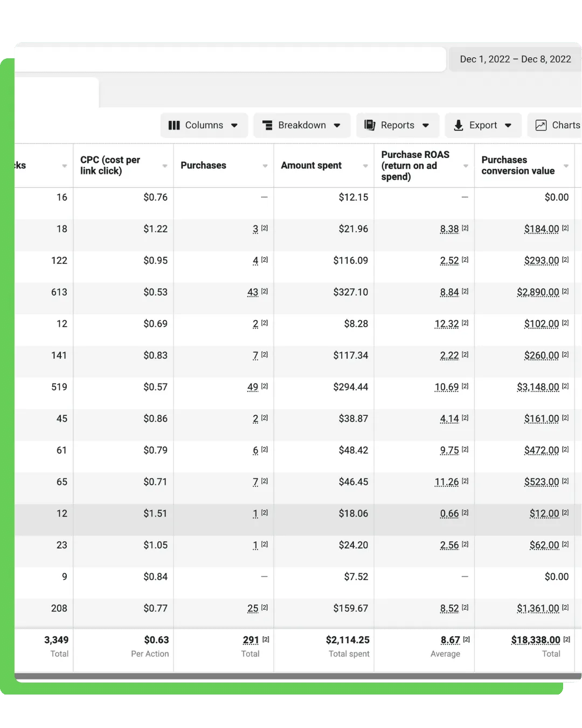Click the $184.00 conversion value
Image resolution: width=582 pixels, height=728 pixels.
(x=542, y=229)
